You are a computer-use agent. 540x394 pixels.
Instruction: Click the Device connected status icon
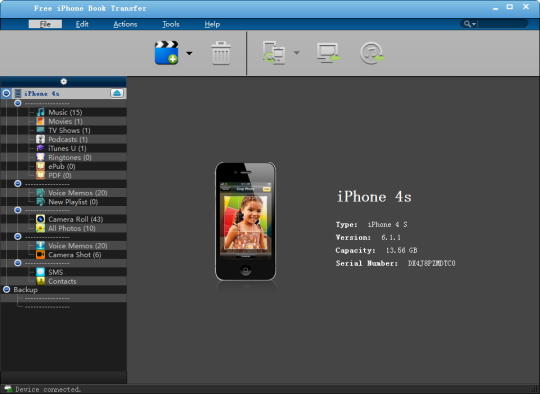[x=8, y=389]
